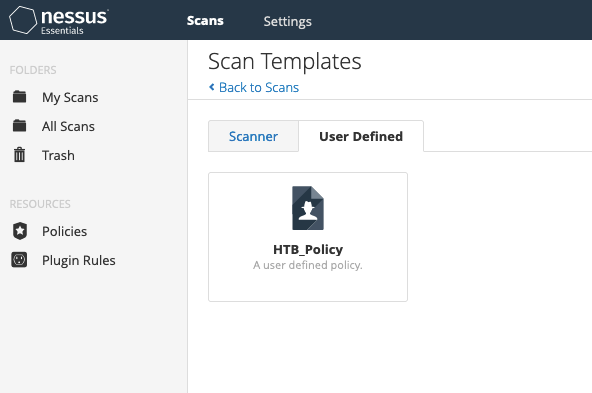Open the My Scans folder
This screenshot has height=393, width=592.
coord(70,97)
